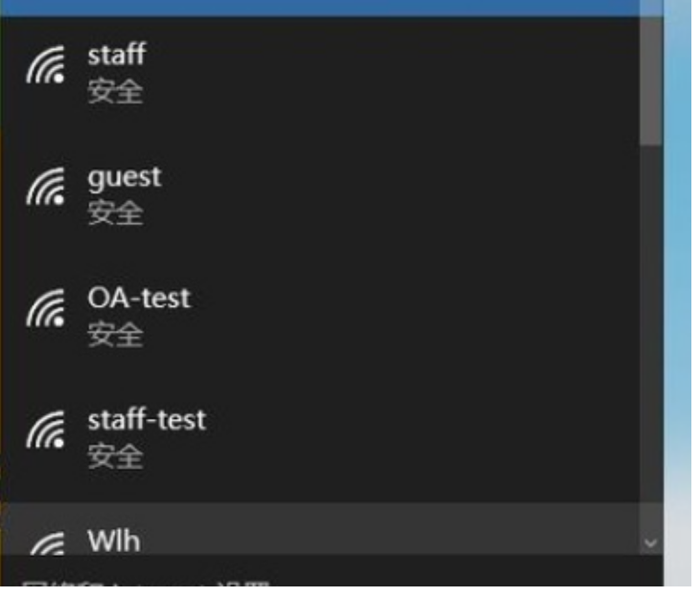Choose the staff-test network name

[x=147, y=420]
